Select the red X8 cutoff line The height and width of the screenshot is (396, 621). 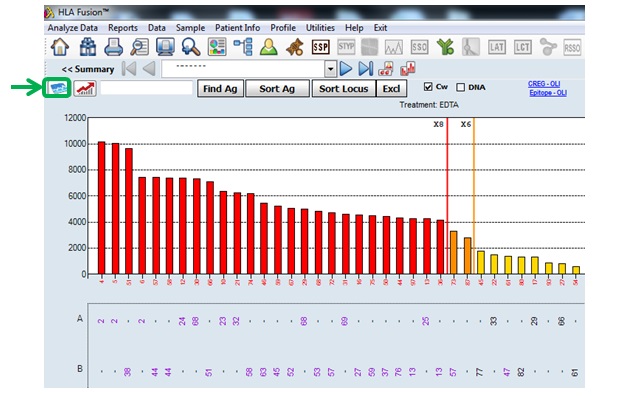click(x=448, y=196)
